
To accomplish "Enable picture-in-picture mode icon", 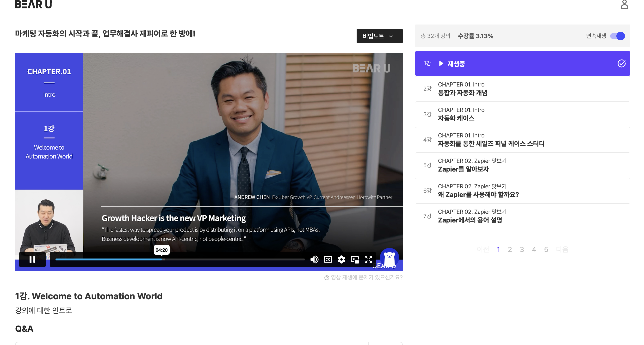I will (x=355, y=259).
